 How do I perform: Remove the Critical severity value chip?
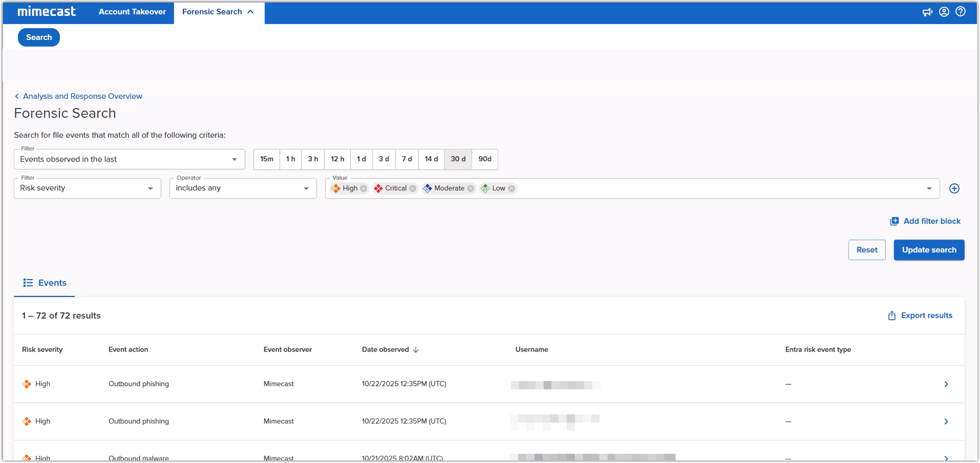pyautogui.click(x=413, y=188)
